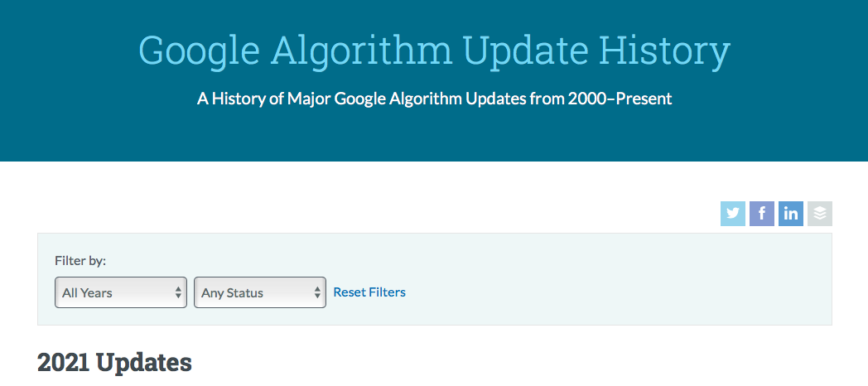Screen dimensions: 868x386
Task: Share the page via the Twitter icon
Action: (732, 214)
